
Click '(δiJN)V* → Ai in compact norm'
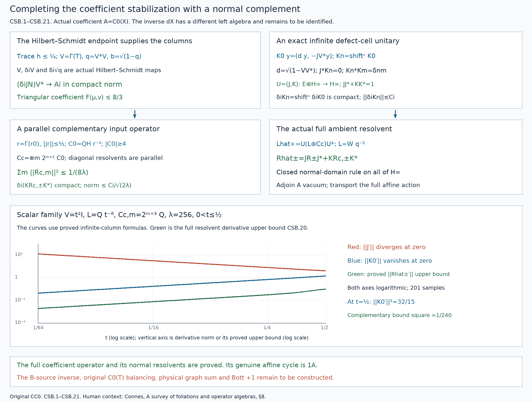click(69, 84)
